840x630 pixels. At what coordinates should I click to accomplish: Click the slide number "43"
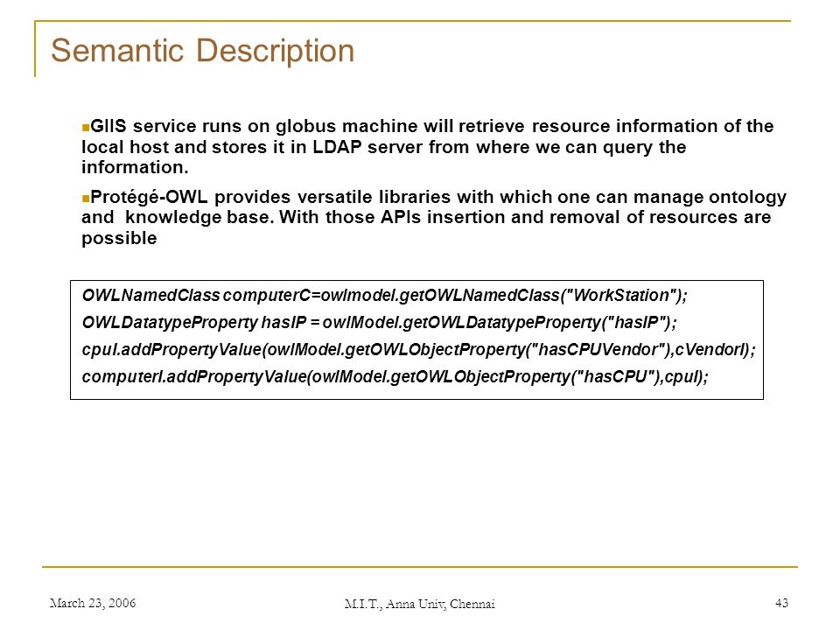[x=781, y=603]
